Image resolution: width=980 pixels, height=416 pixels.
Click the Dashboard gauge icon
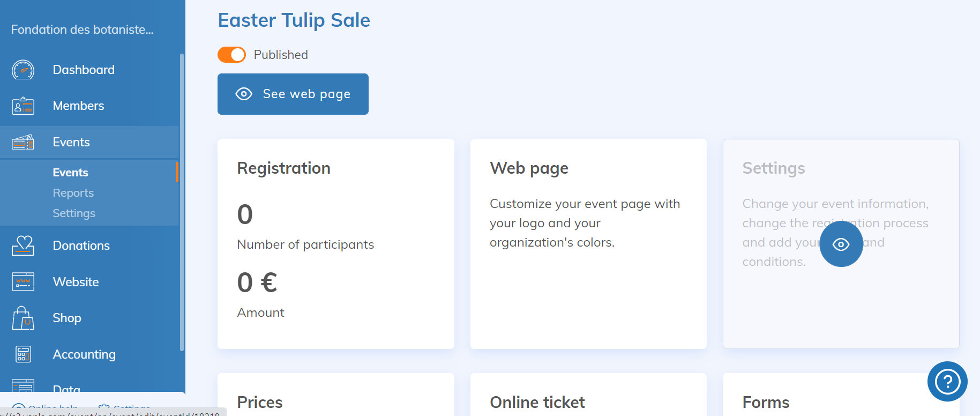coord(23,70)
